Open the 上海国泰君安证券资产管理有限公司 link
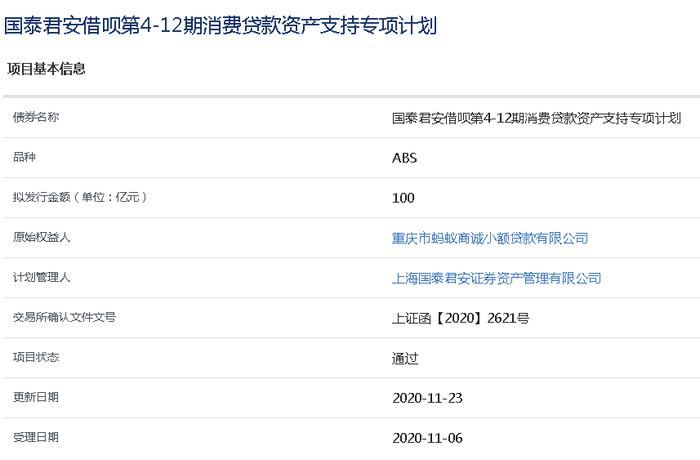This screenshot has width=700, height=460. (x=496, y=278)
